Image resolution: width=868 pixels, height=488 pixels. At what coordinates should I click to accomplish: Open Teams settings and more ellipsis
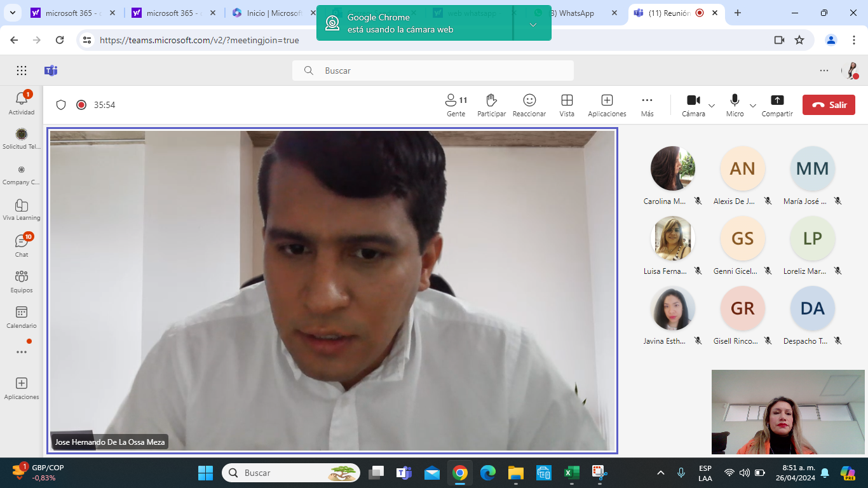point(824,71)
